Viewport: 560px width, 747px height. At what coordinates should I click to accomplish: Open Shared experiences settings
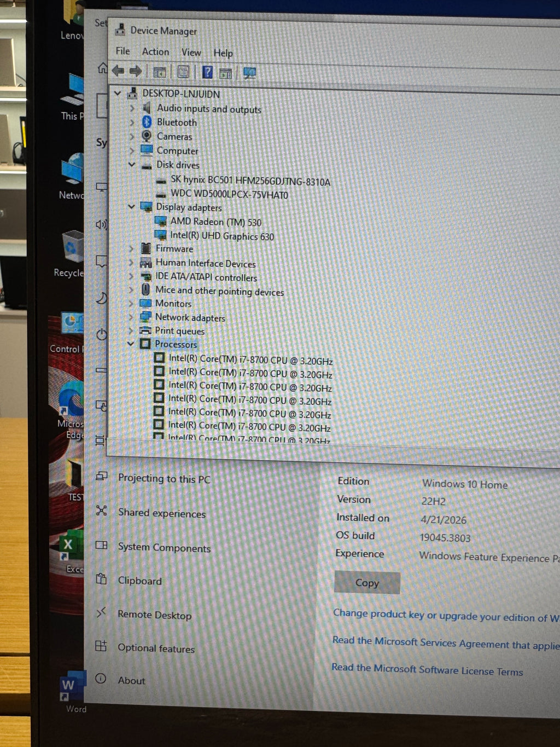coord(162,513)
